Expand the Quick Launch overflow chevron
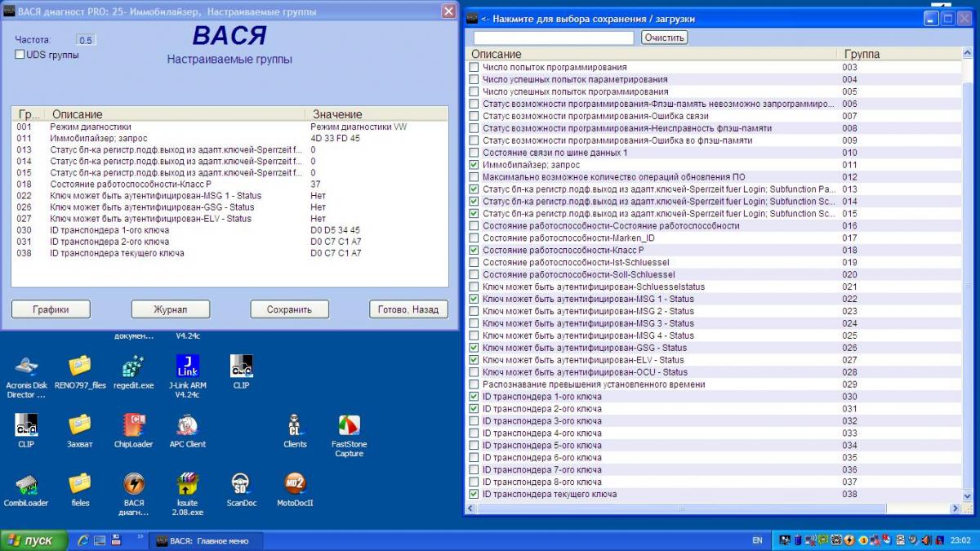Screen dimensions: 980x551 tap(142, 536)
